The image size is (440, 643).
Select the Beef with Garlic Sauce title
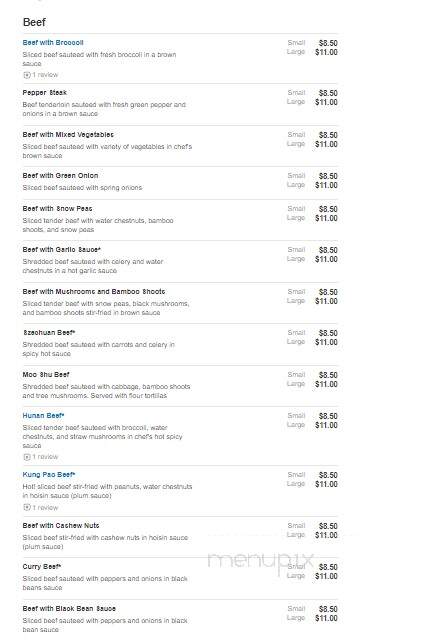coord(62,250)
